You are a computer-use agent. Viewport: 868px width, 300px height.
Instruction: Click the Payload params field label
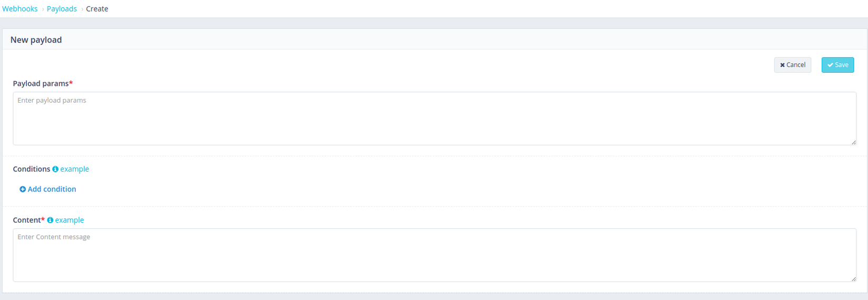point(41,84)
